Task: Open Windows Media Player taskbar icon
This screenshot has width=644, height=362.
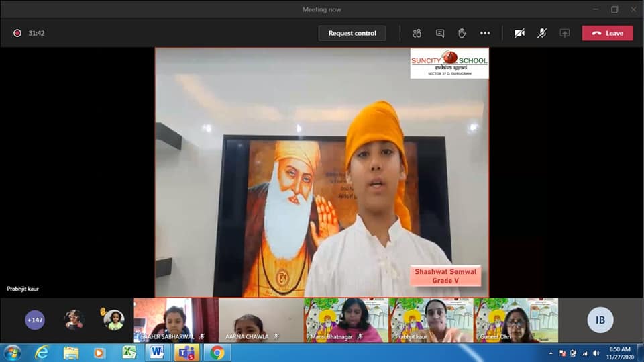Action: pyautogui.click(x=99, y=353)
